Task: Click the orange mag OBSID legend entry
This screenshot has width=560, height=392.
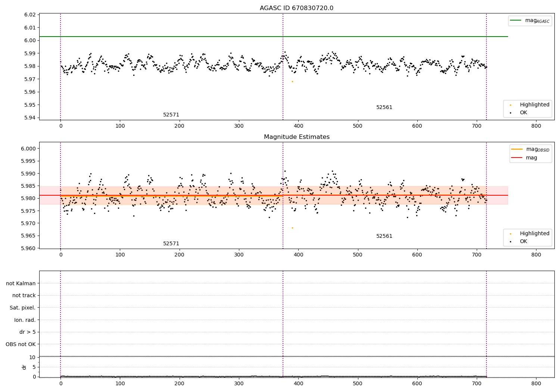Action: pyautogui.click(x=531, y=149)
